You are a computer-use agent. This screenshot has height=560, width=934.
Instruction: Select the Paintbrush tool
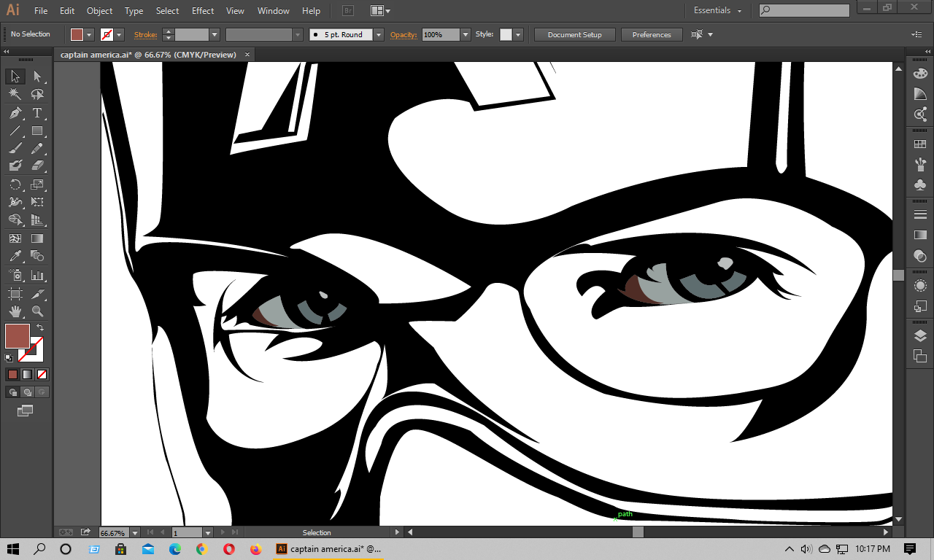pyautogui.click(x=15, y=149)
